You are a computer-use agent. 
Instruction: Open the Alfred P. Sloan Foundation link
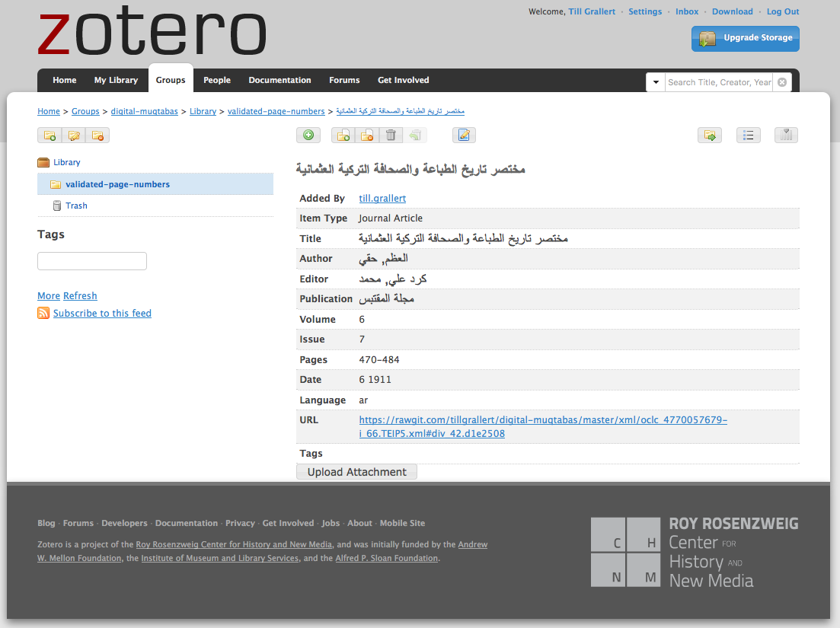(x=387, y=558)
